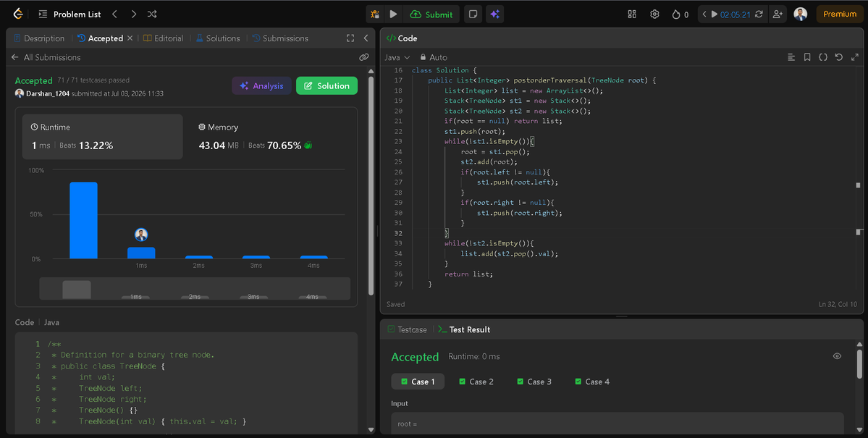Toggle the Auto lock setting
Screen dimensions: 868x438
pyautogui.click(x=434, y=57)
